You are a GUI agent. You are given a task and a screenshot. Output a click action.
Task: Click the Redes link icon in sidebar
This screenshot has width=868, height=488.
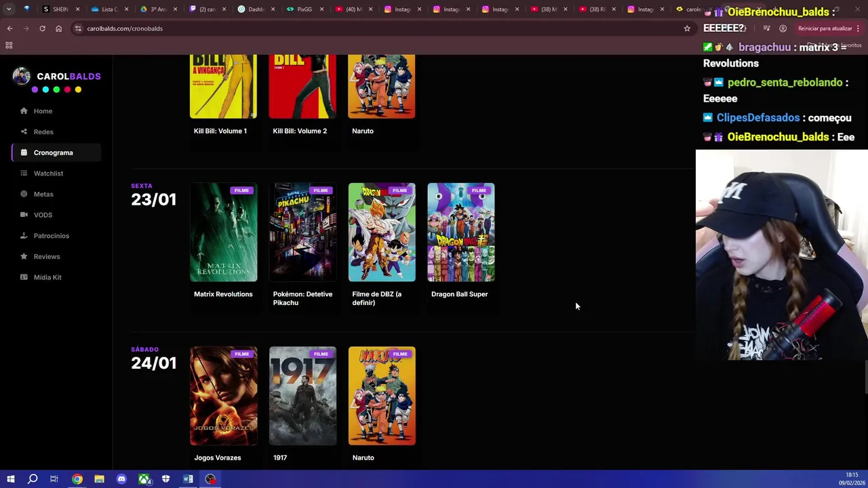(x=24, y=131)
